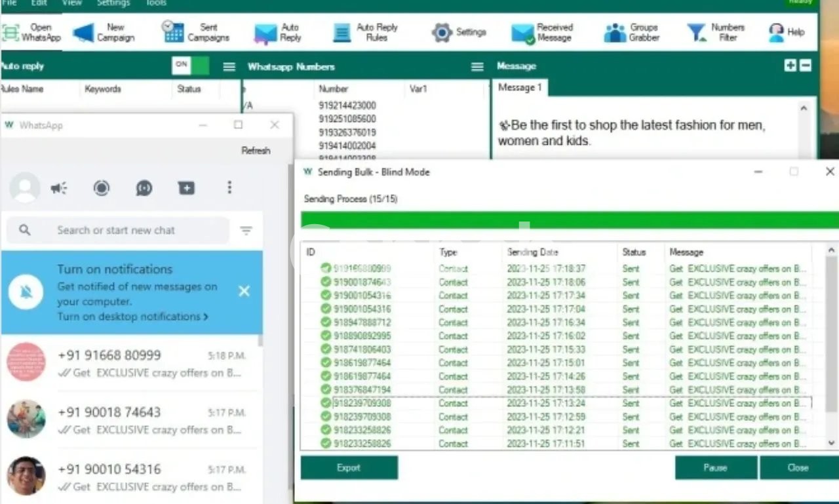This screenshot has width=839, height=504.
Task: Open Sent Campaigns list
Action: 196,33
